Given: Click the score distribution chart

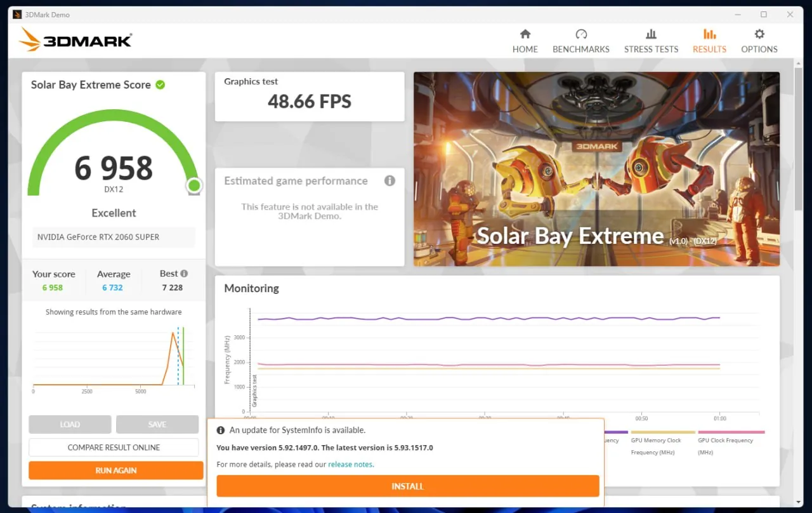Looking at the screenshot, I should coord(114,357).
